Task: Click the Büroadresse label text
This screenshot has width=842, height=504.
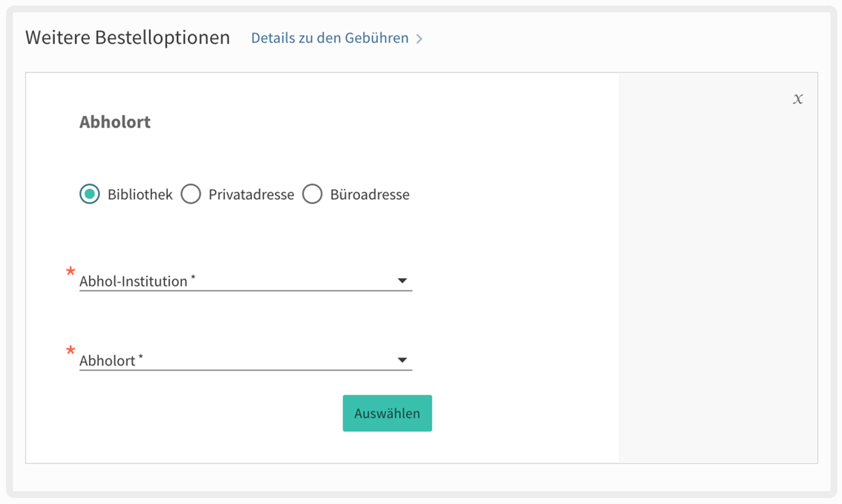Action: pos(370,195)
